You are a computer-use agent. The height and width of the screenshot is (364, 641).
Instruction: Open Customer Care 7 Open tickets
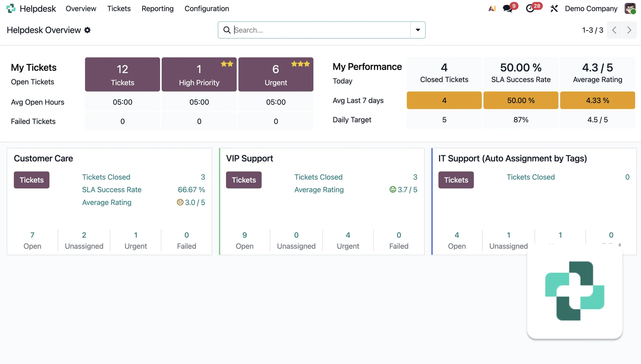coord(32,241)
